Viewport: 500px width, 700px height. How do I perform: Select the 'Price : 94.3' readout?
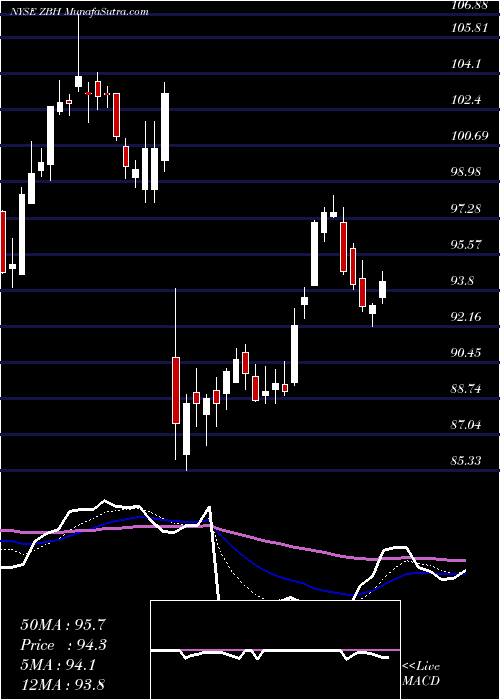pos(63,645)
